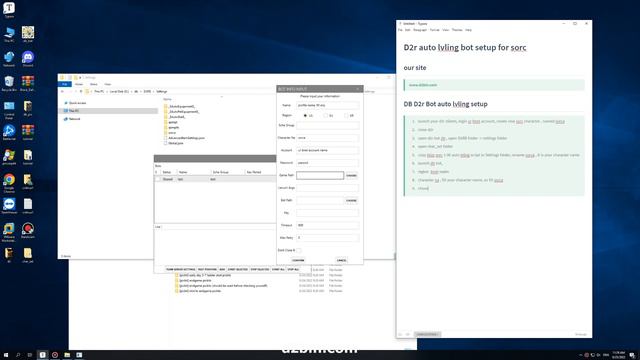Click Start All in bot manager
The width and height of the screenshot is (640, 360).
(x=278, y=270)
